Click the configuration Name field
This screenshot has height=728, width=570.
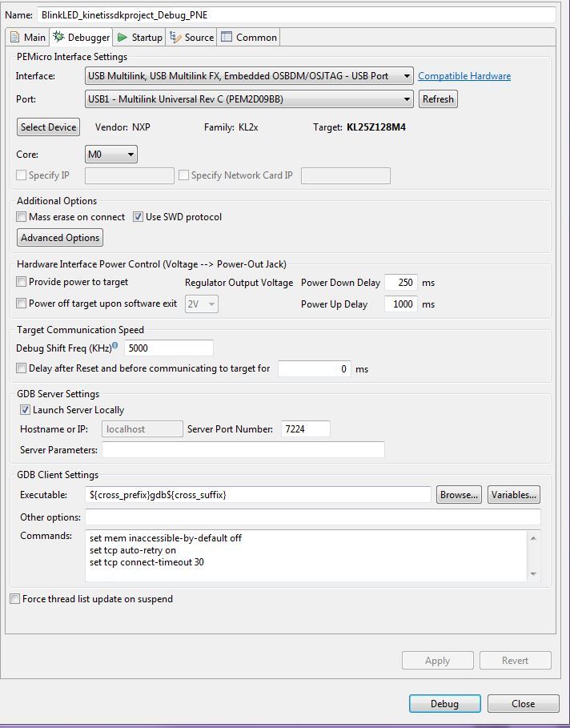(x=296, y=15)
